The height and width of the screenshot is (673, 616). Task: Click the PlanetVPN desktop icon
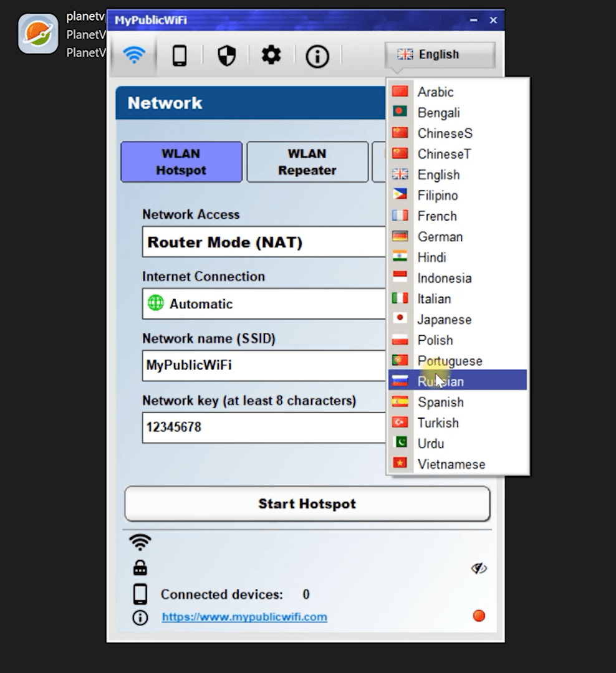point(38,34)
